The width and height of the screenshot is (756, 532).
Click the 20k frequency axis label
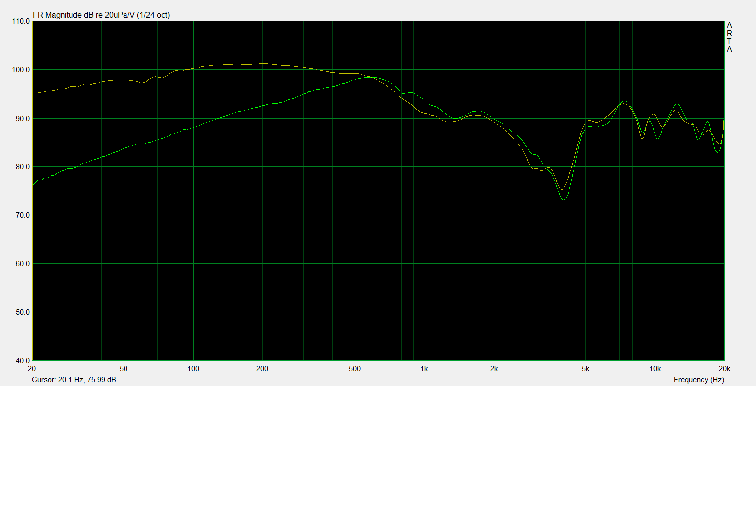pyautogui.click(x=724, y=369)
